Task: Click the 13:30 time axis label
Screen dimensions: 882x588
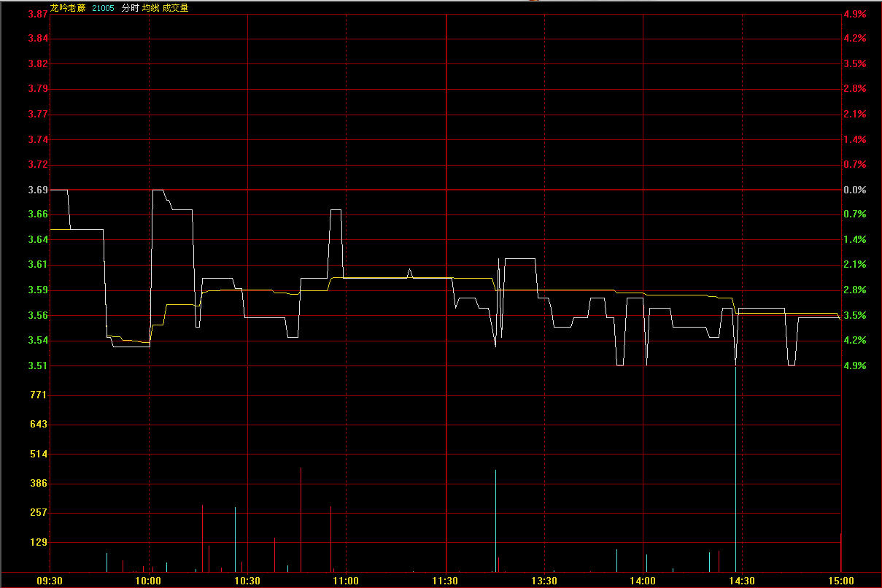Action: [544, 581]
